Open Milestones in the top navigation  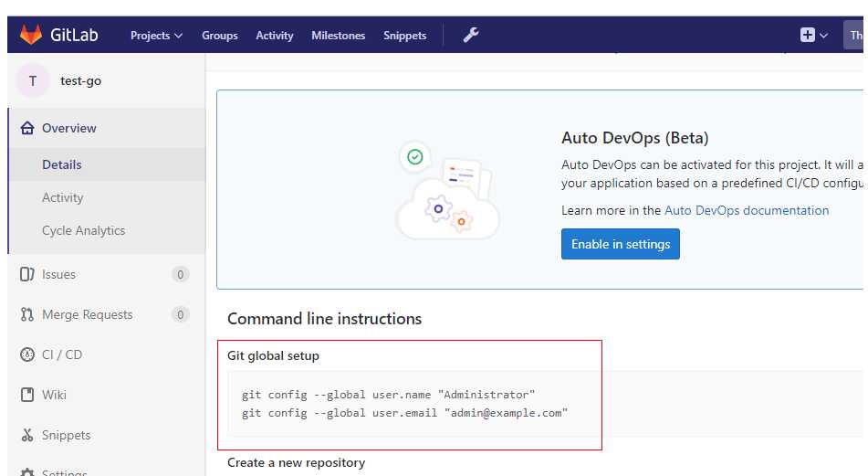pos(339,36)
